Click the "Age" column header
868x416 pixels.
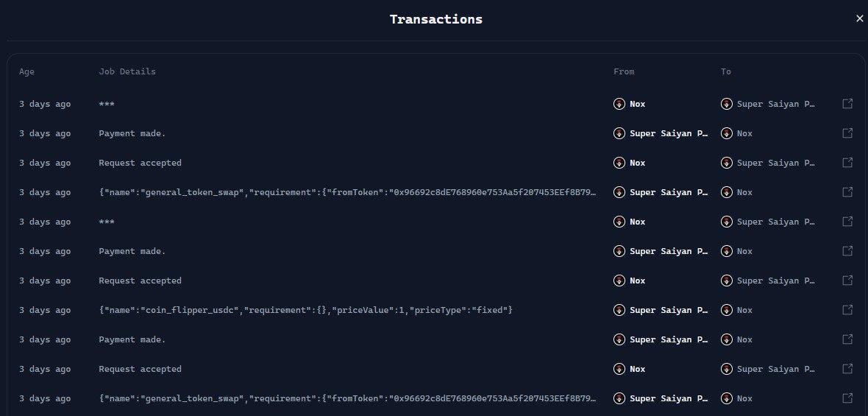(x=26, y=71)
